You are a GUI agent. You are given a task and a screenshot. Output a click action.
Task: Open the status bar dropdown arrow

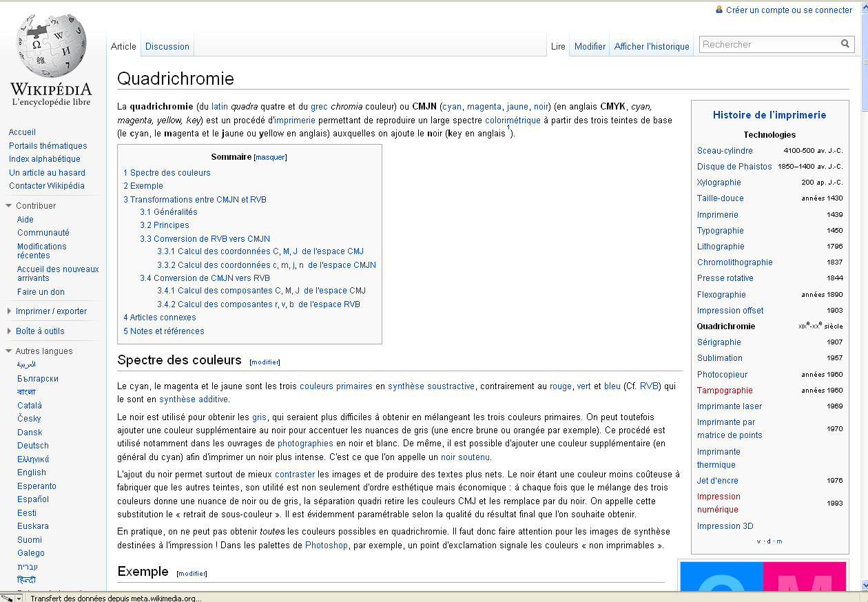click(x=19, y=598)
